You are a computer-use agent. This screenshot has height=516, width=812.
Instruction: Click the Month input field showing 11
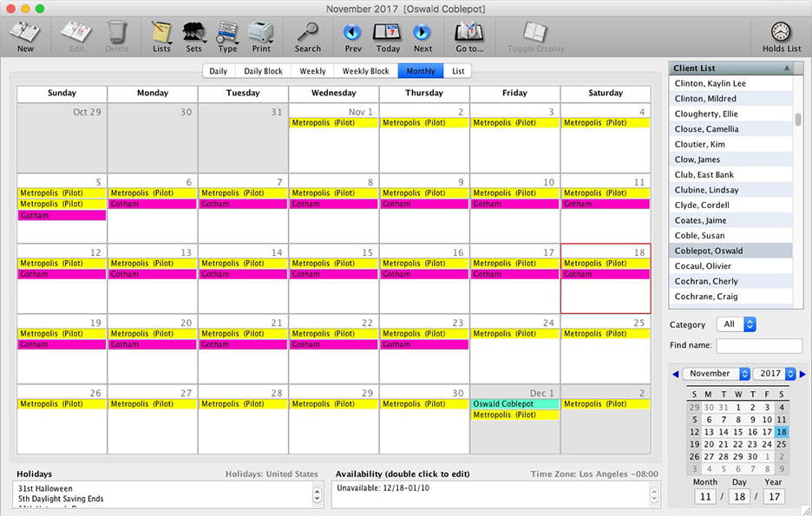(705, 496)
